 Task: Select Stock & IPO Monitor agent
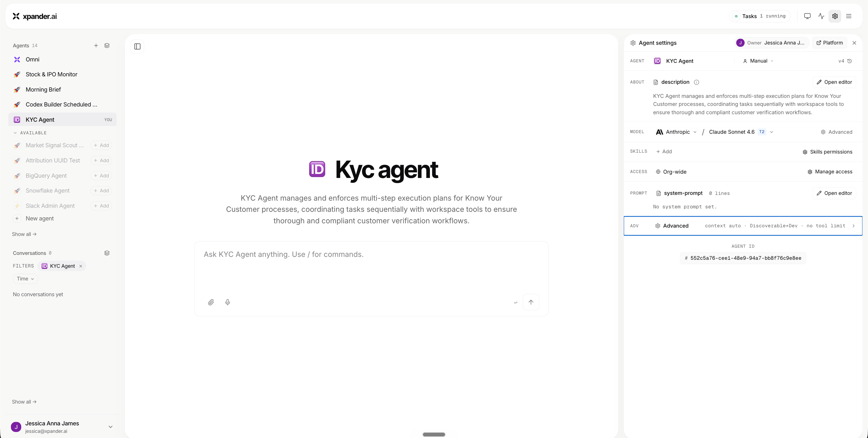[x=62, y=74]
